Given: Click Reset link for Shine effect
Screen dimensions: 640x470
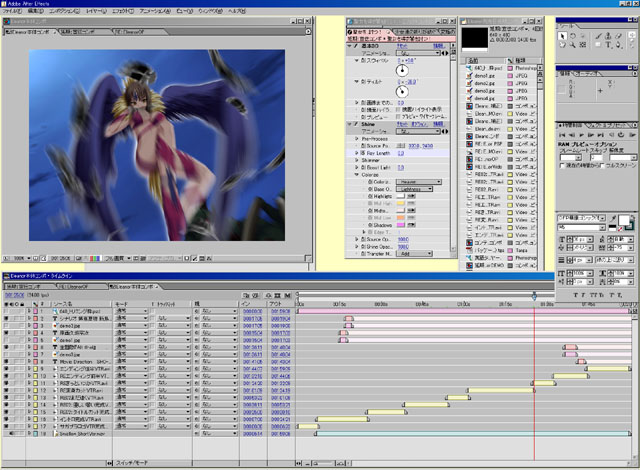Looking at the screenshot, I should click(402, 124).
